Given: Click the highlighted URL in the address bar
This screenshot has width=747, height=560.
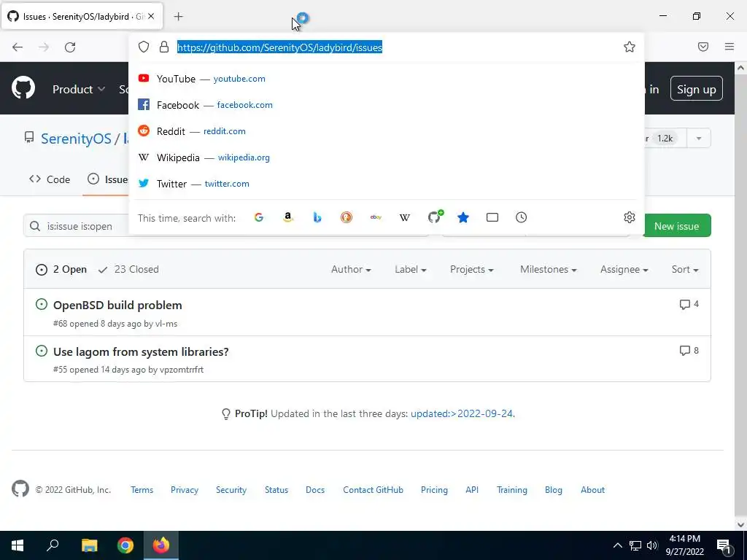Looking at the screenshot, I should pos(279,47).
